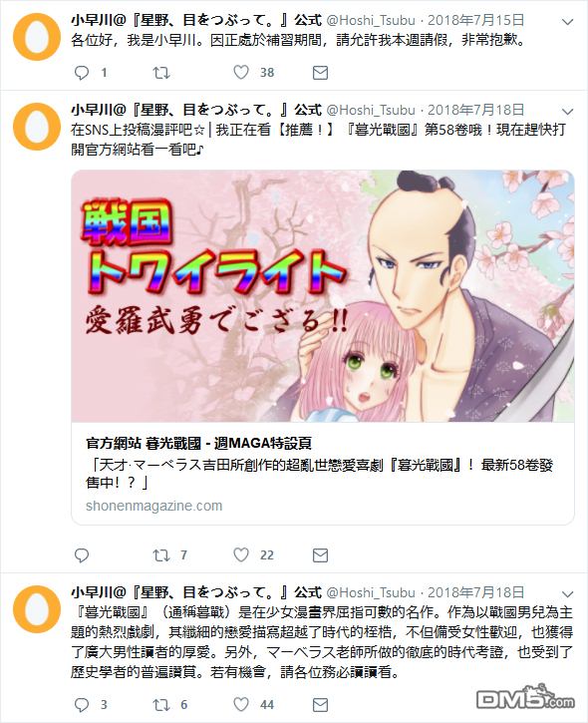Retweet the last tweet with 6 retweets
This screenshot has width=588, height=723.
[161, 705]
